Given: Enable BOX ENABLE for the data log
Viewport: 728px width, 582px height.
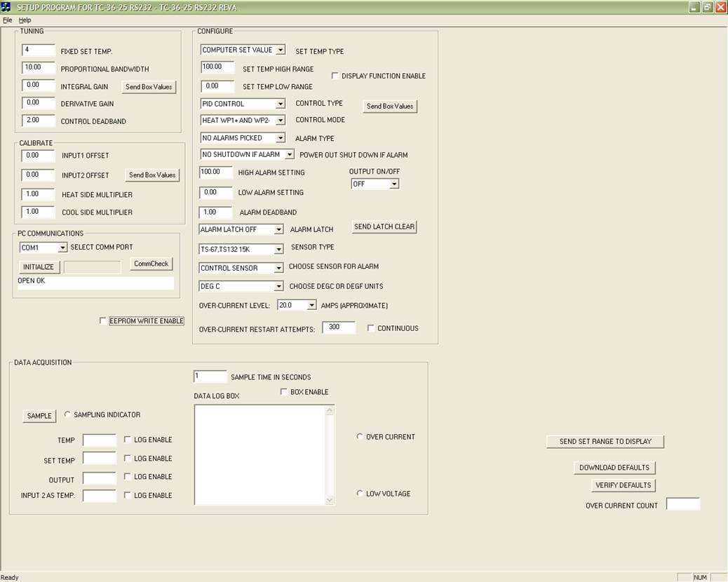Looking at the screenshot, I should (x=284, y=391).
